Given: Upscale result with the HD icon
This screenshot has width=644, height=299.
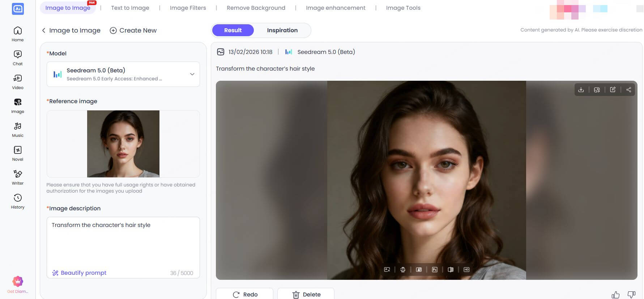Looking at the screenshot, I should point(466,270).
